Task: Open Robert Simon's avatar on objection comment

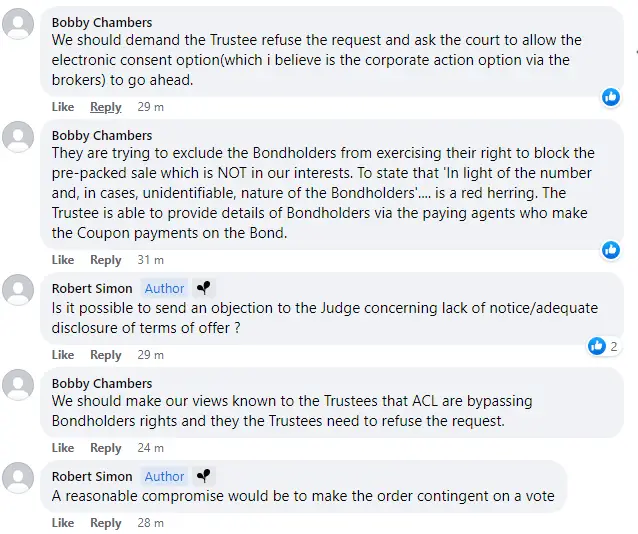Action: click(18, 290)
